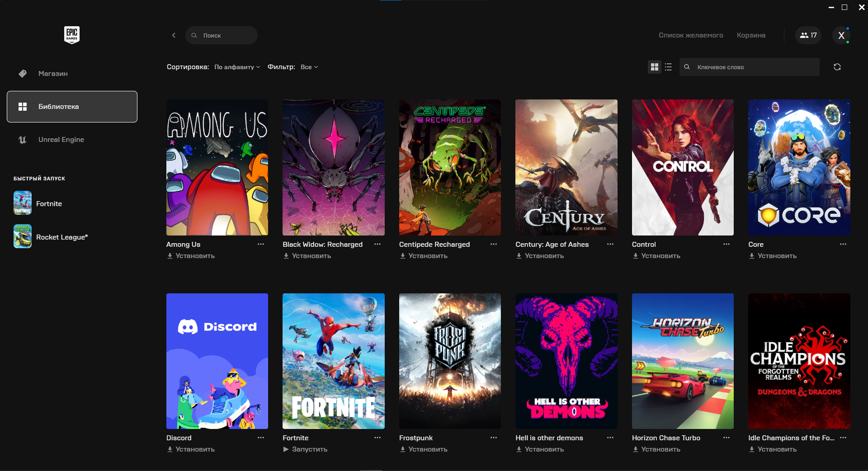The image size is (868, 471).
Task: Install Black Widow: Recharged
Action: 307,256
